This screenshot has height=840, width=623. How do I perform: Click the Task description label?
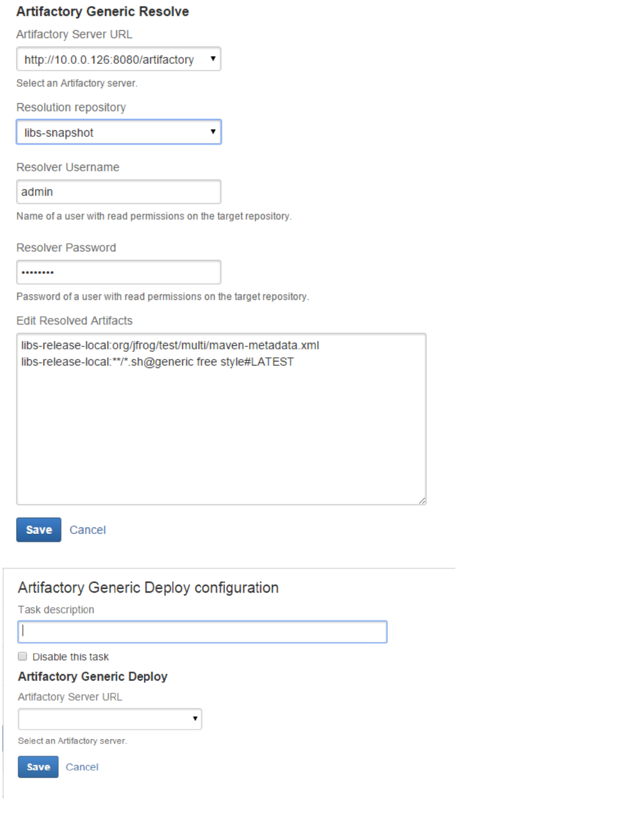click(x=56, y=609)
